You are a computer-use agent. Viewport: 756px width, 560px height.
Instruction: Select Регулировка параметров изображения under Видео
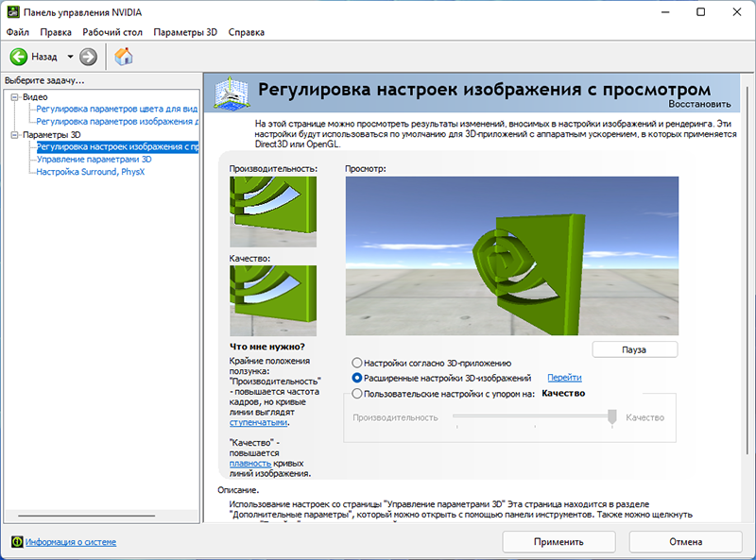point(116,122)
